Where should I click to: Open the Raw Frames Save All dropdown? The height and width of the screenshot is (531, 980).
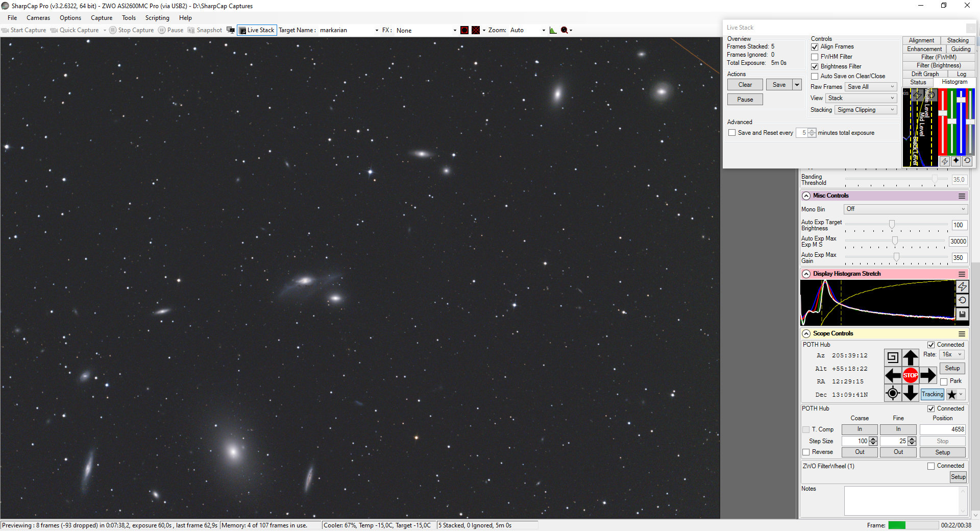pos(871,87)
